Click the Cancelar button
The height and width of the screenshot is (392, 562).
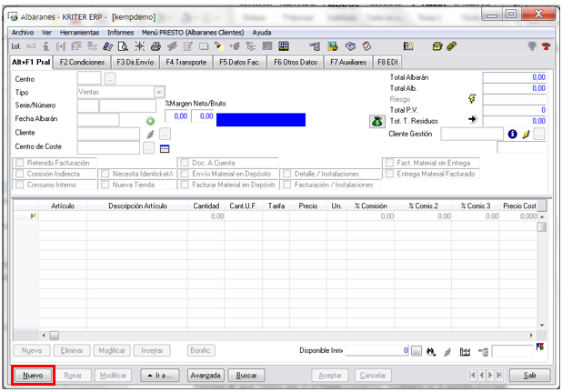(373, 376)
